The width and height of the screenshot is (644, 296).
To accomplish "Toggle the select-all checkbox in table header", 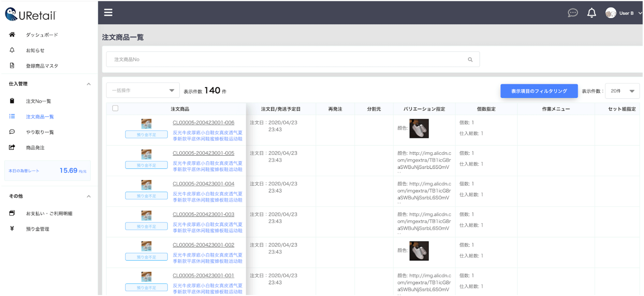I will [x=115, y=108].
